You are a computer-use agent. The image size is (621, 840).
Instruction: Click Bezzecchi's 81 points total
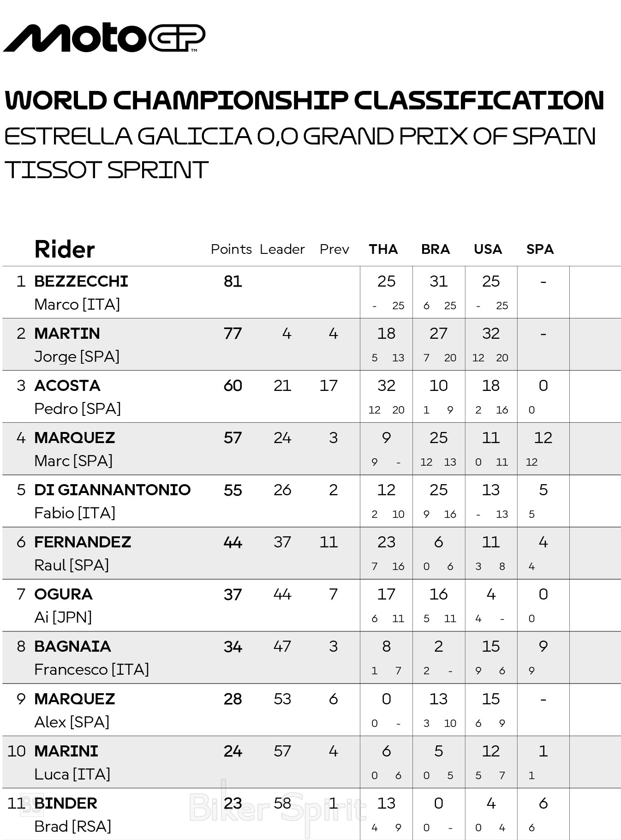(233, 281)
